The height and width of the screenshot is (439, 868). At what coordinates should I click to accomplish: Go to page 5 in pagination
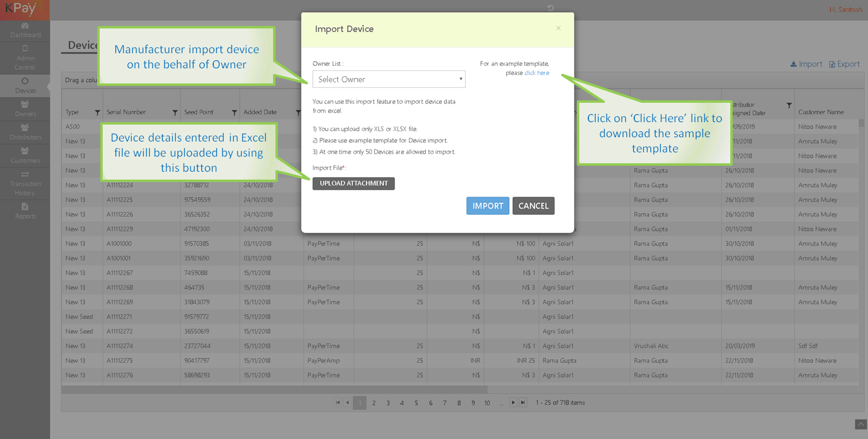click(x=416, y=403)
